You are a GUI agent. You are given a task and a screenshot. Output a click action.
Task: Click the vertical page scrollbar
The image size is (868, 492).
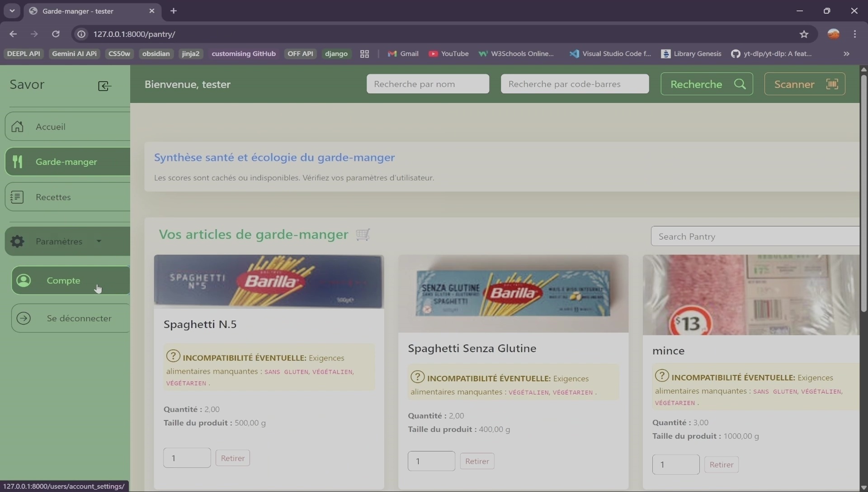(863, 194)
